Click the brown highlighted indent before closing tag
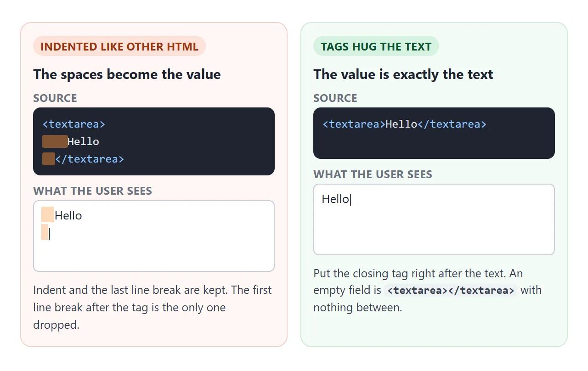This screenshot has width=588, height=371. (49, 159)
